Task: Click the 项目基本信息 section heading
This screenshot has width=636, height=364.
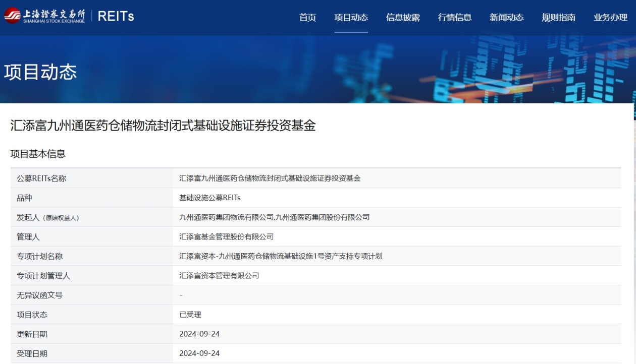Action: pyautogui.click(x=38, y=154)
